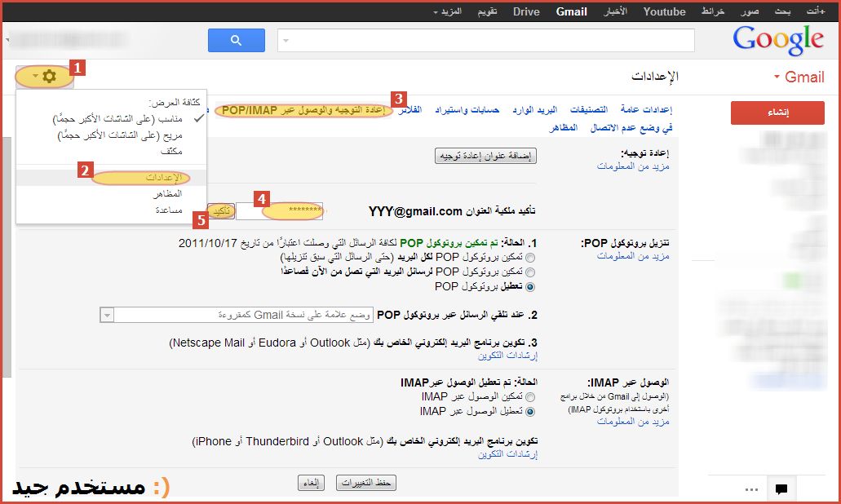
Task: Open المظاهر settings tab
Action: (563, 127)
